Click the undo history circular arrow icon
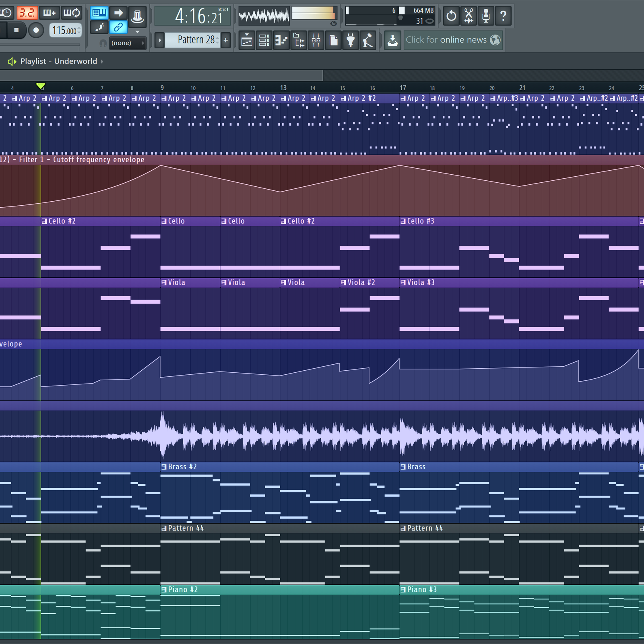The image size is (644, 644). tap(452, 16)
